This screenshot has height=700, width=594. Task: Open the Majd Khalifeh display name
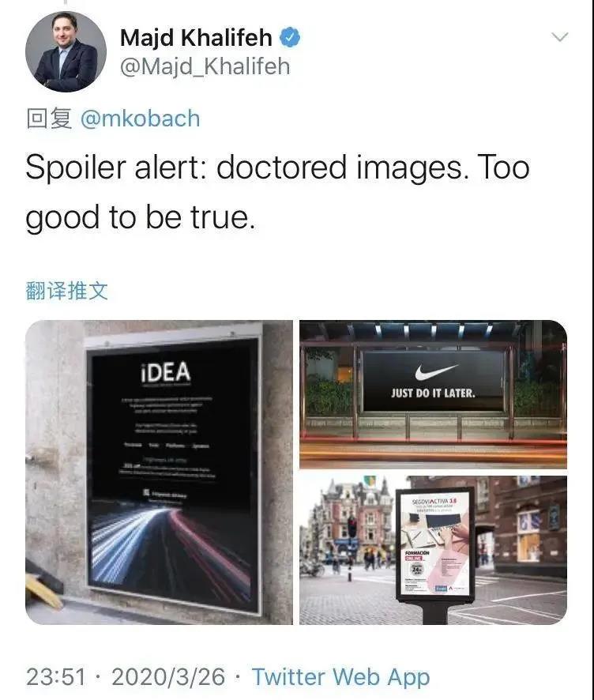click(196, 37)
